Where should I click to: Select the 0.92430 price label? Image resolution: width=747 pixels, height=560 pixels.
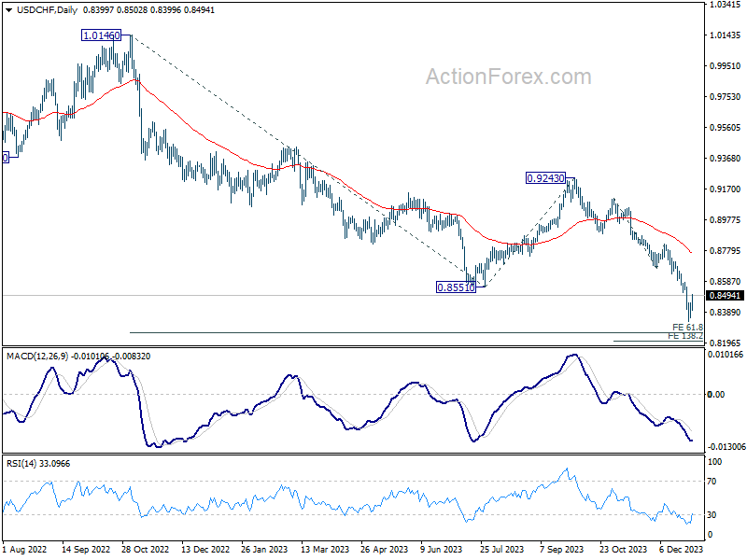[545, 178]
